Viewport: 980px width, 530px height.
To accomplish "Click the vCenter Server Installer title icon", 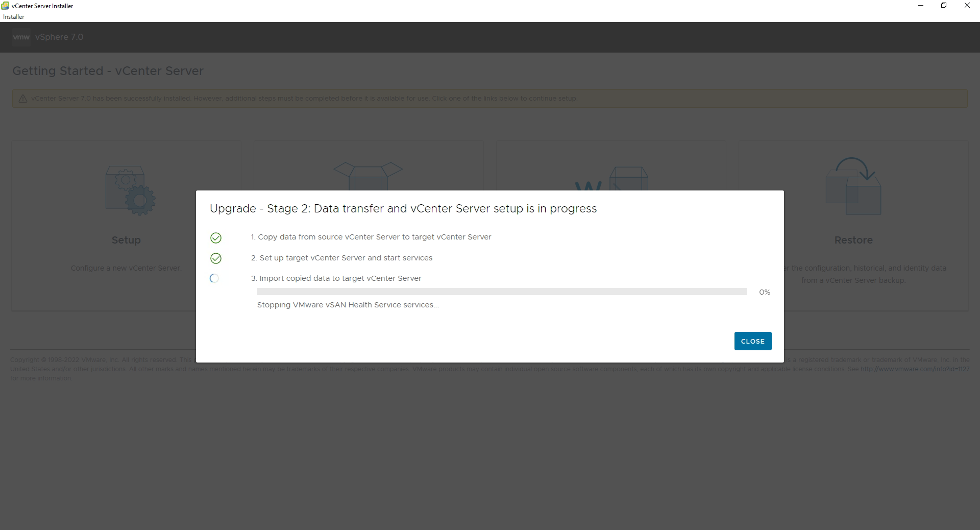I will coord(6,6).
